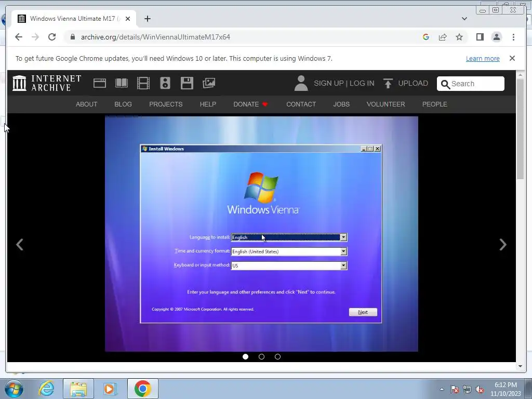The height and width of the screenshot is (399, 532).
Task: Click the page vertical scrollbar thumb
Action: point(520,129)
